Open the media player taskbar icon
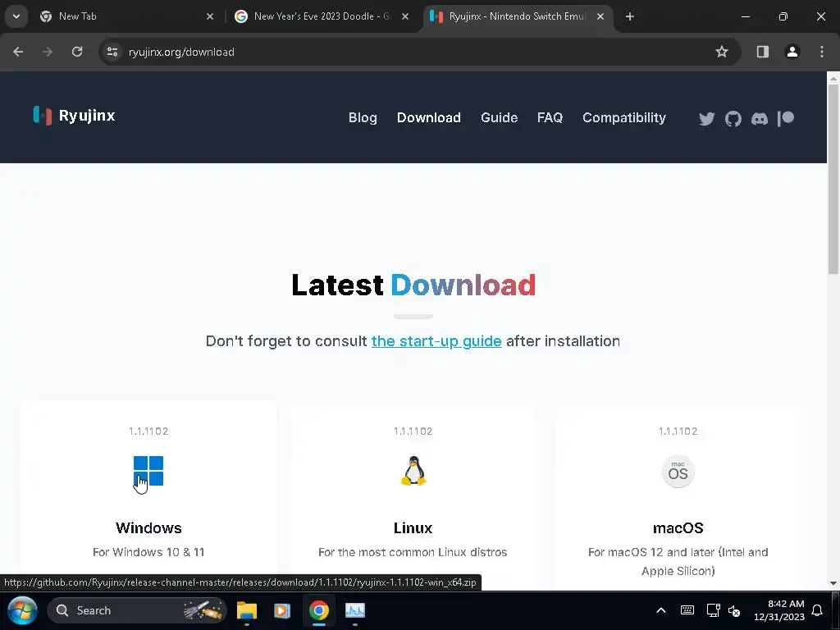The height and width of the screenshot is (630, 840). click(282, 610)
